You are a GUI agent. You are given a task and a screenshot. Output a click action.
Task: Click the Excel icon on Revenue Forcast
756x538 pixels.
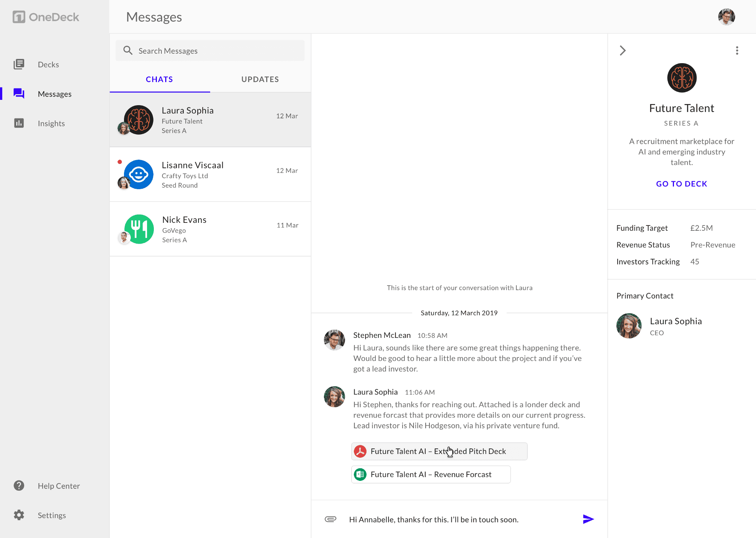pos(360,474)
